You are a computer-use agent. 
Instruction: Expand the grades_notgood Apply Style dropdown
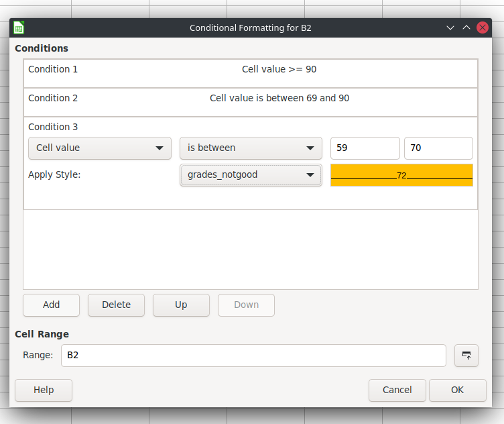click(x=251, y=175)
